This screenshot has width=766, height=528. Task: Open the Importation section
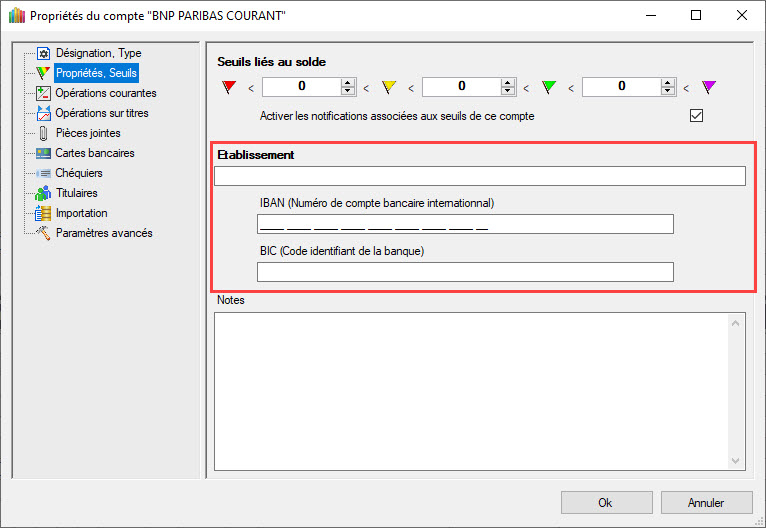[x=81, y=213]
